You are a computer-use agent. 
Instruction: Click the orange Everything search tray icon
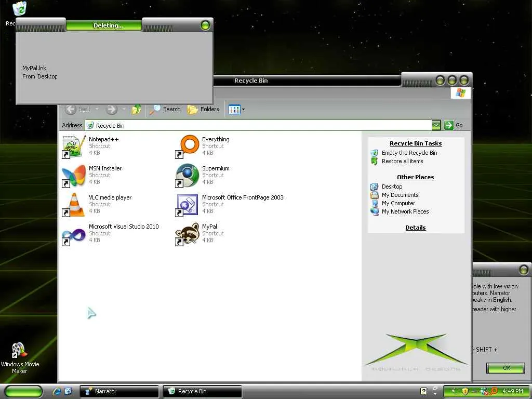[494, 391]
